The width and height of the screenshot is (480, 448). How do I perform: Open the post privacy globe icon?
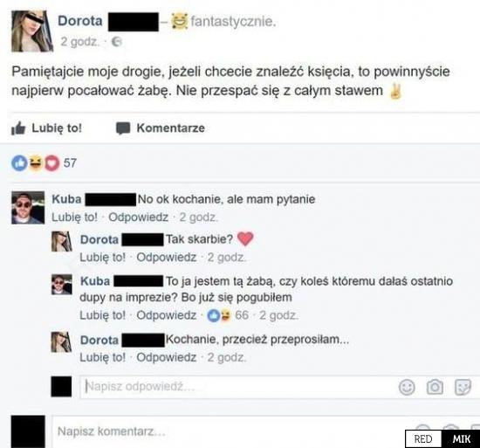click(117, 42)
